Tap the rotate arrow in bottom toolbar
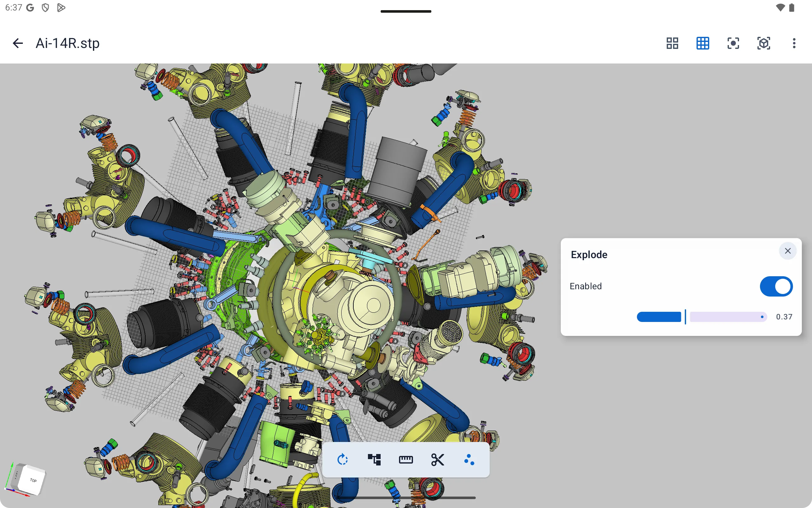 pos(342,460)
